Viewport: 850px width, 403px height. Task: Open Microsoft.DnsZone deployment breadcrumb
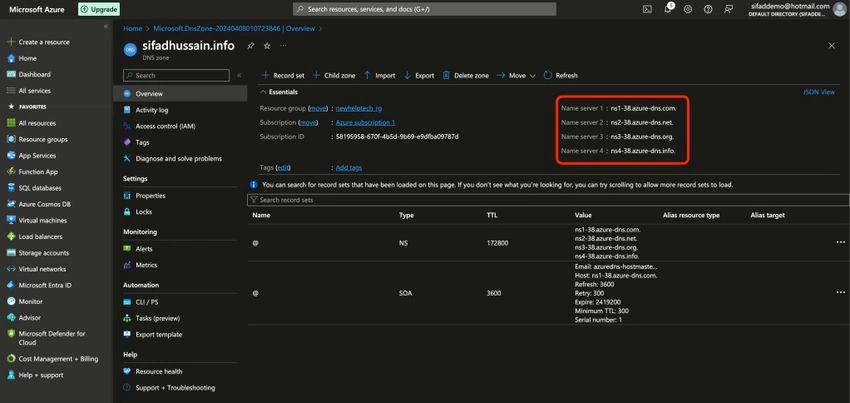pos(234,28)
